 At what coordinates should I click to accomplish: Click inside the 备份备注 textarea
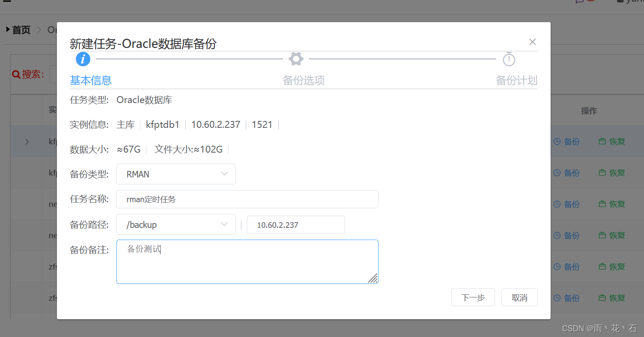[x=247, y=261]
